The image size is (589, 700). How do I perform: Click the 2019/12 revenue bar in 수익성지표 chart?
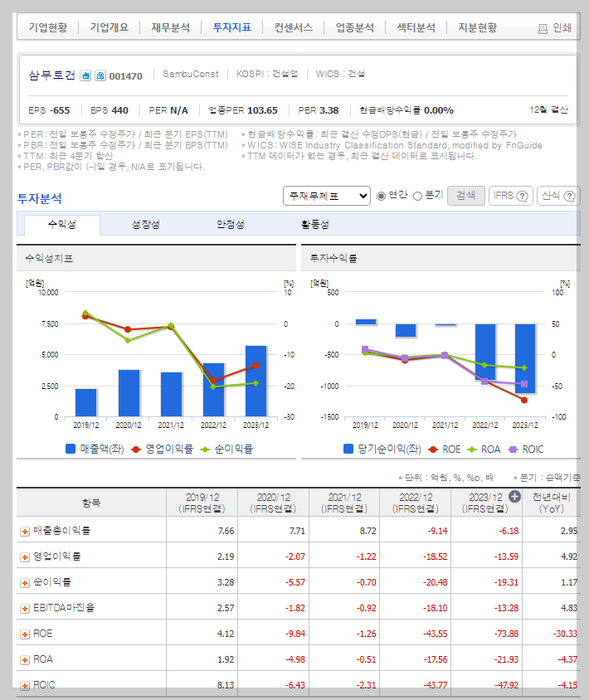[x=85, y=403]
